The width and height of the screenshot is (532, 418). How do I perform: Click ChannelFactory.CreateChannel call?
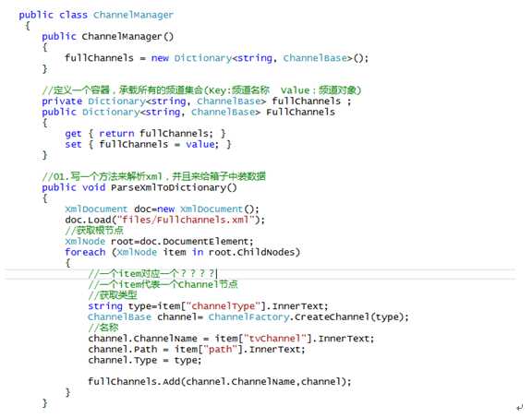tap(308, 316)
